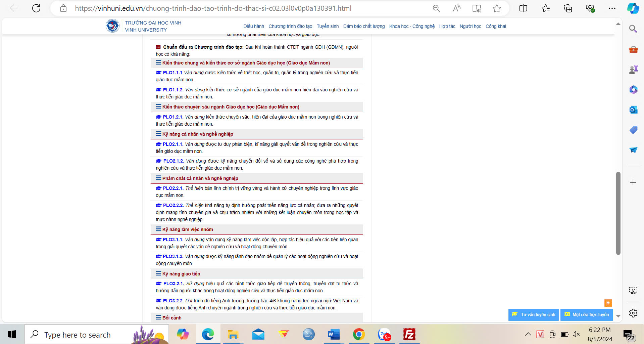
Task: Click the muted volume tray icon
Action: coord(576,334)
